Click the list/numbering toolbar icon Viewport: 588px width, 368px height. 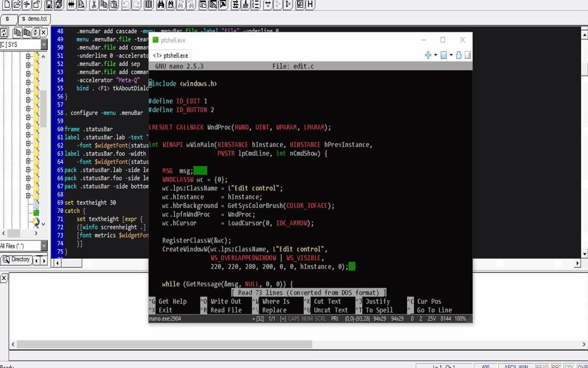[x=255, y=5]
